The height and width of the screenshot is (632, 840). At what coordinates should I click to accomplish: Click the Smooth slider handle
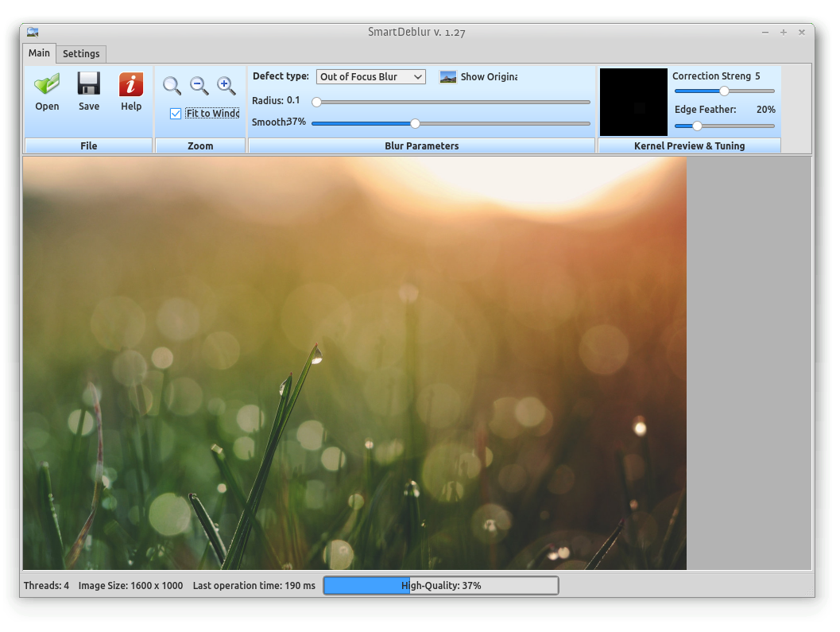[415, 123]
